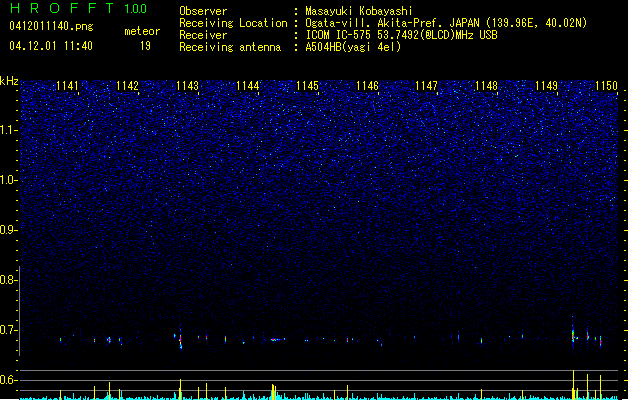Click the 1144 time axis label
This screenshot has height=400, width=629.
point(248,86)
